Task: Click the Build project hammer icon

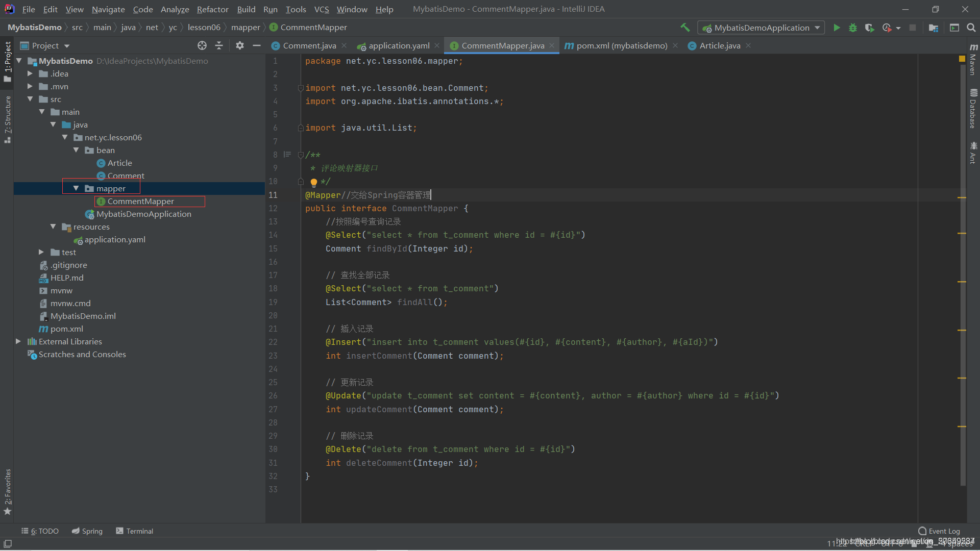Action: click(x=685, y=28)
